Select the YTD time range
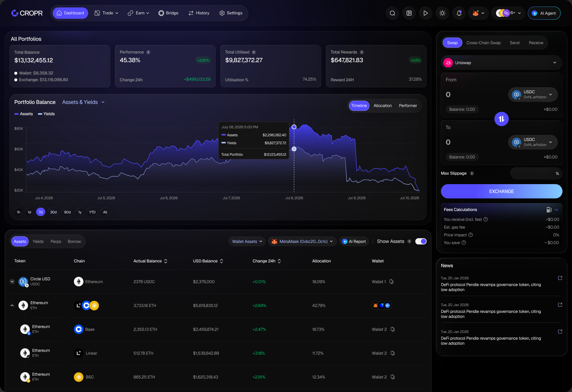572x392 pixels. coord(92,212)
